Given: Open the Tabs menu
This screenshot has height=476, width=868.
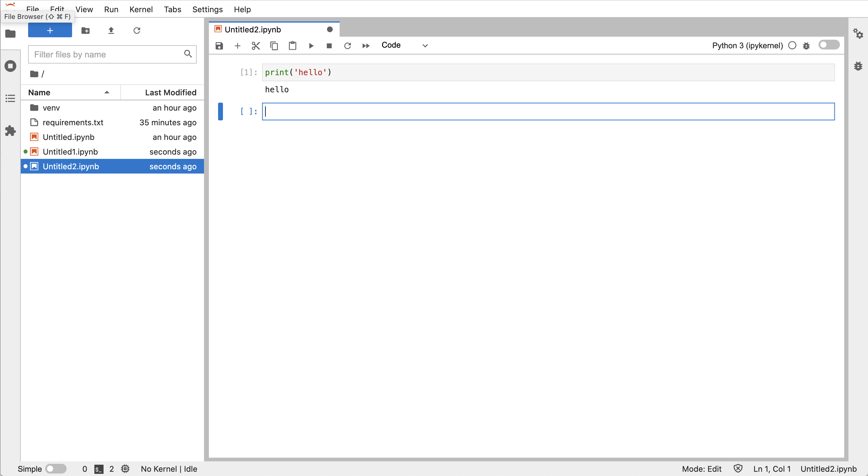Looking at the screenshot, I should point(173,9).
